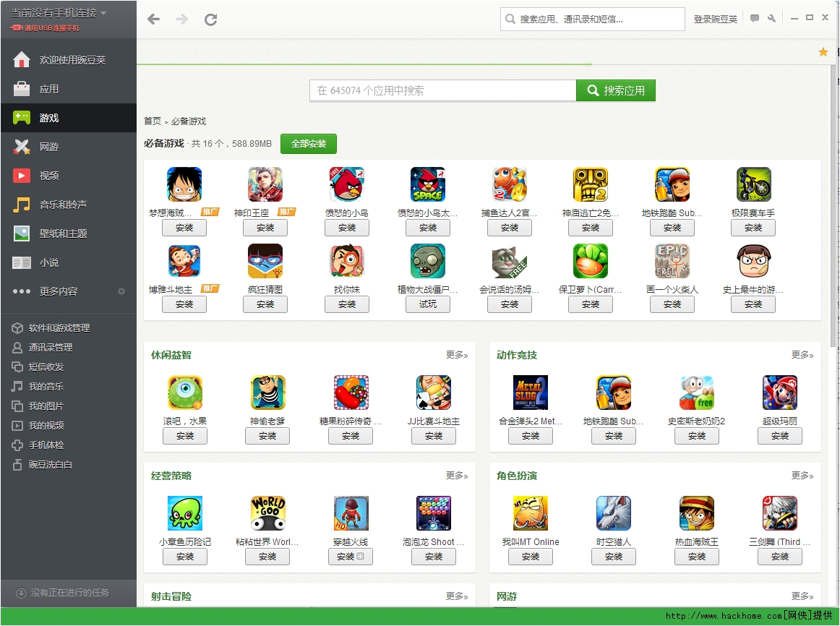Switch to the 网游 sidebar section

[x=69, y=147]
